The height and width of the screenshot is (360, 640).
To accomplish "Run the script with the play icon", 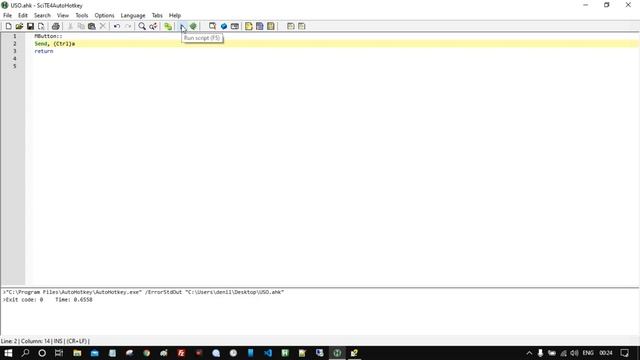I will click(x=182, y=27).
